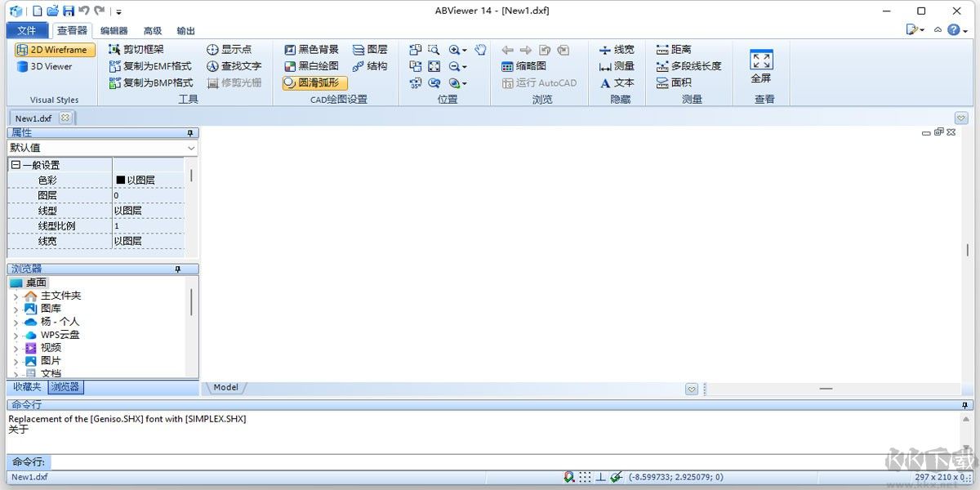Open the 默认值 properties dropdown
The width and height of the screenshot is (980, 490).
(x=192, y=148)
